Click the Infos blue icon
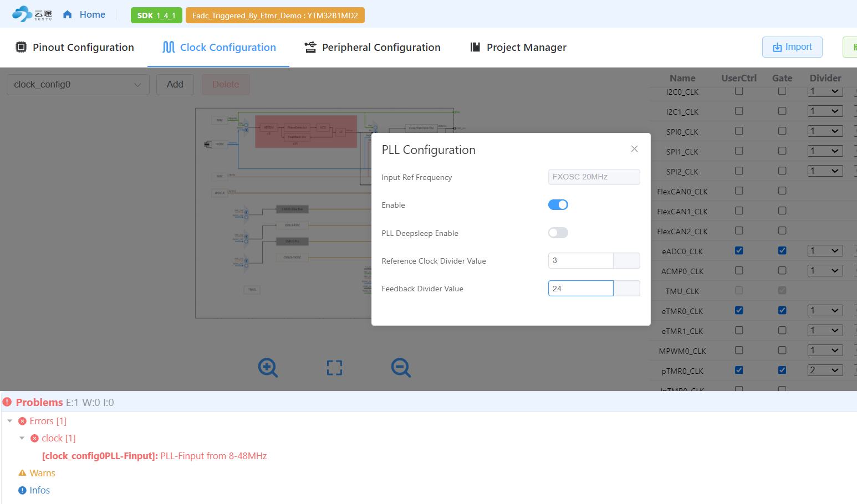 22,490
